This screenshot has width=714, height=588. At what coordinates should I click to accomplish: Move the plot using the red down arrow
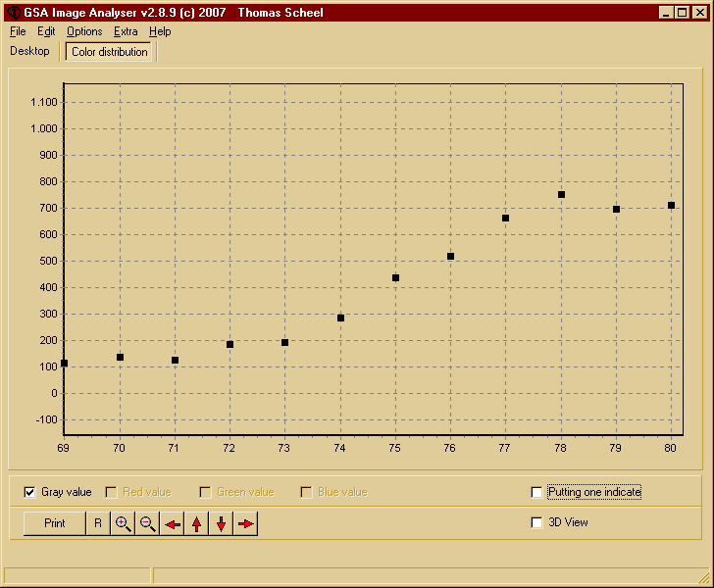[x=222, y=523]
